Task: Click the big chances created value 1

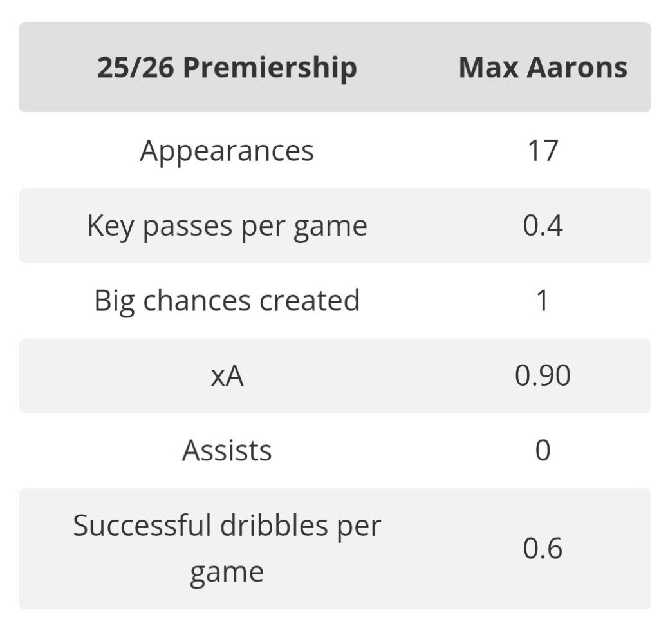Action: tap(543, 301)
